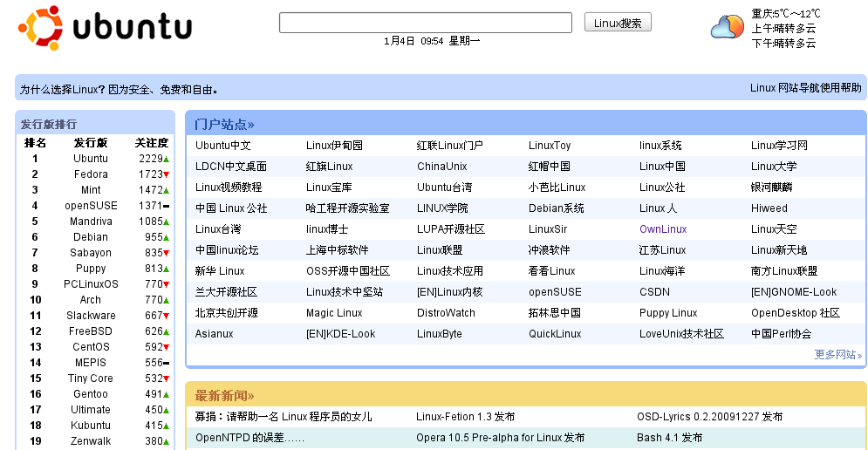
Task: Open Asianux link
Action: click(215, 334)
